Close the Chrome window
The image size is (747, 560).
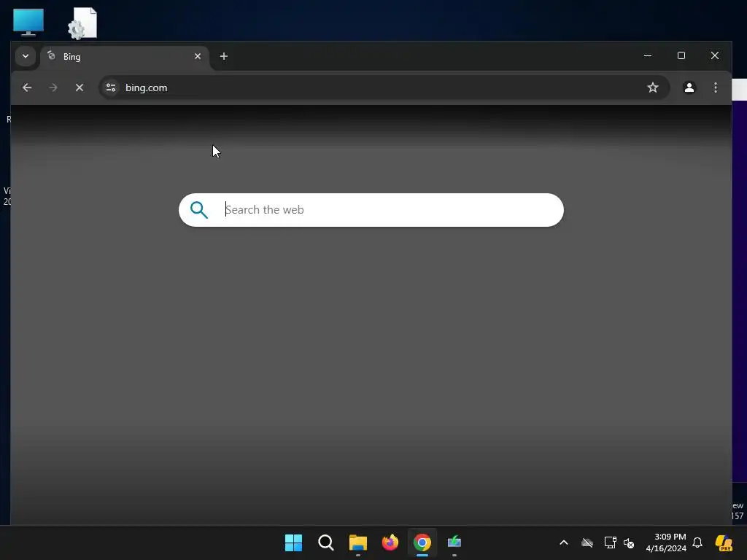(x=715, y=55)
